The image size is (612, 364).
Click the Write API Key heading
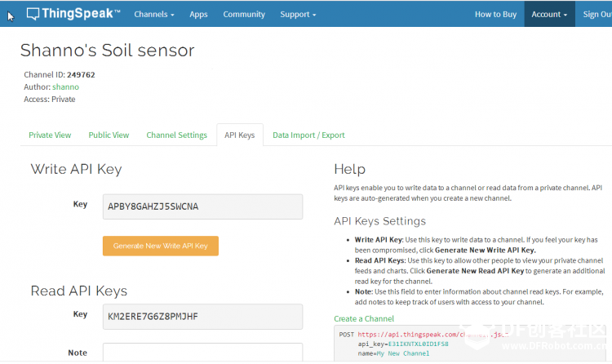pos(76,169)
